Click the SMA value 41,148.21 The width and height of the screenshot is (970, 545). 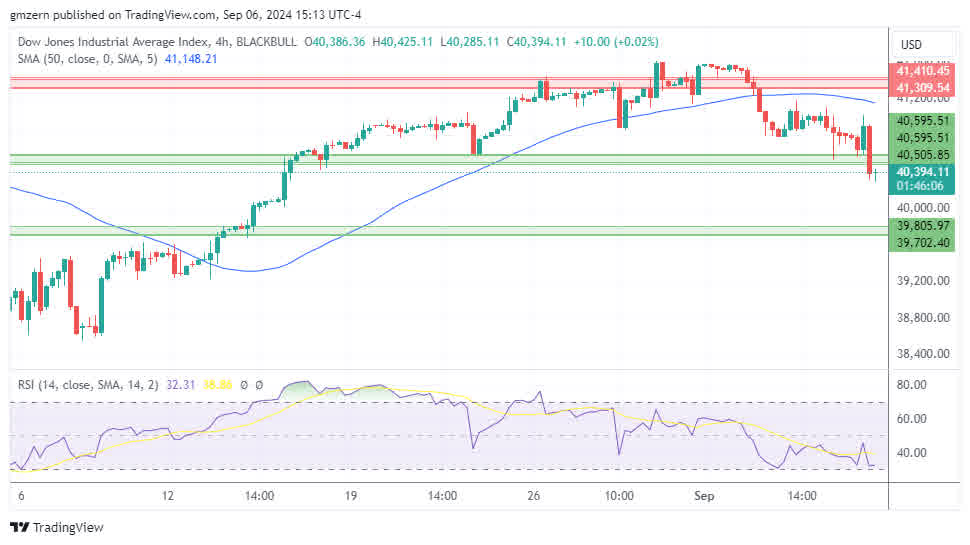click(x=191, y=59)
